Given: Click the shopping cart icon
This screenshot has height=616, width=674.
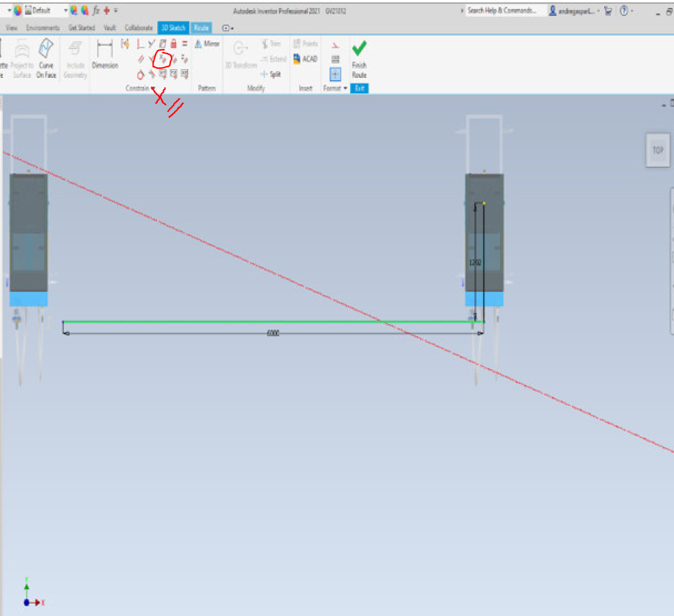Looking at the screenshot, I should [x=608, y=11].
